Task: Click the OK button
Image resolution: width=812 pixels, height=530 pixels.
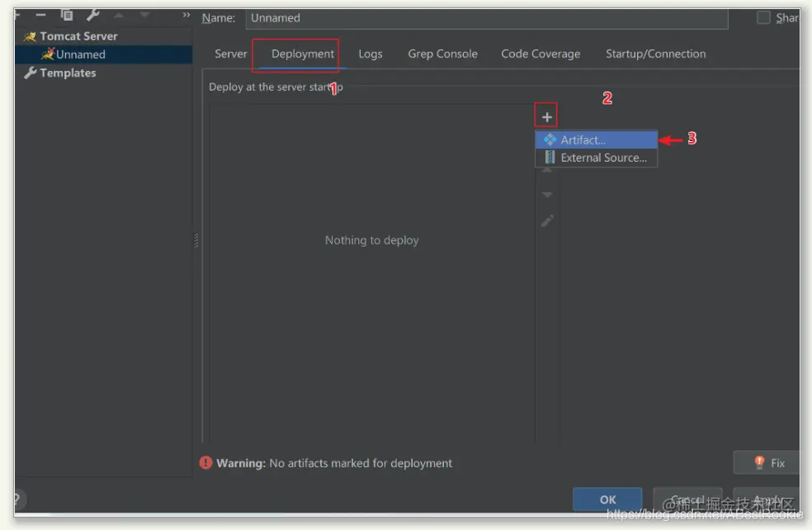Action: pyautogui.click(x=607, y=499)
